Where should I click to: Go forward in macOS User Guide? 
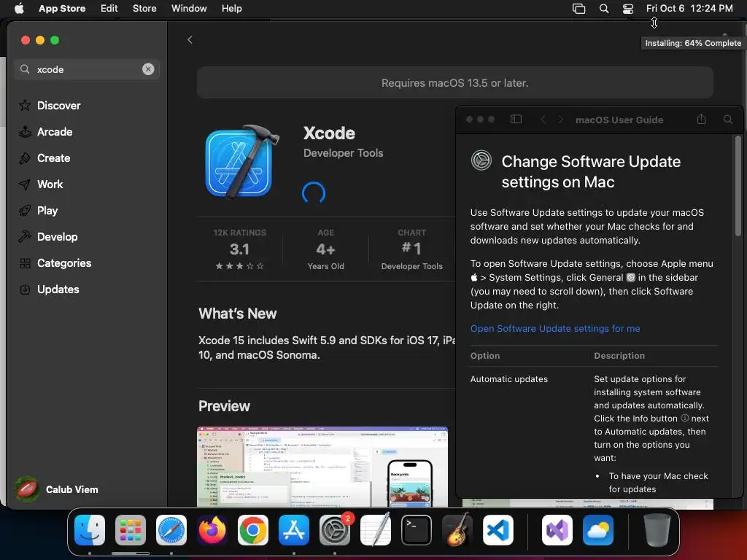point(560,120)
